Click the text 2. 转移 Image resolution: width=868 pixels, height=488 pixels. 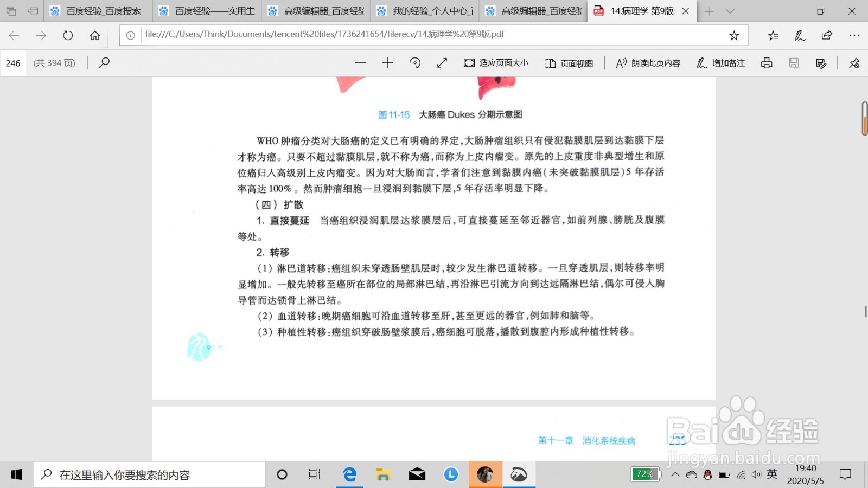coord(273,252)
